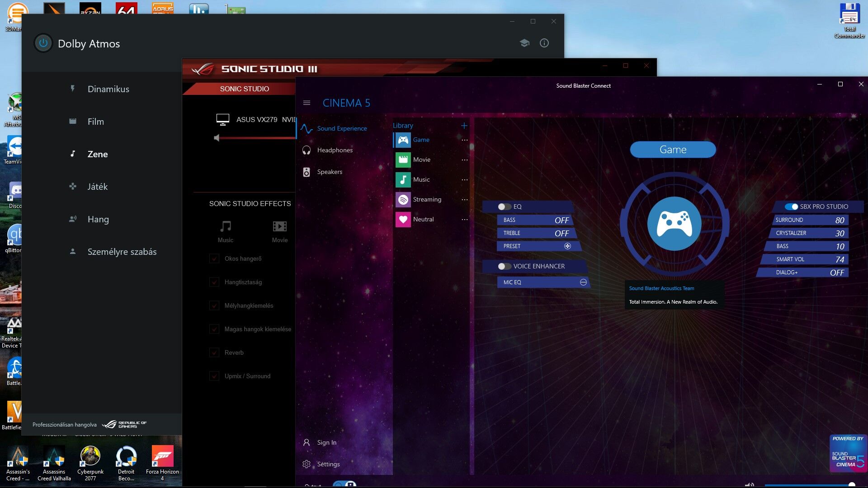Click the speaker volume icon in Sonic Studio
Image resolution: width=868 pixels, height=488 pixels.
tap(217, 138)
